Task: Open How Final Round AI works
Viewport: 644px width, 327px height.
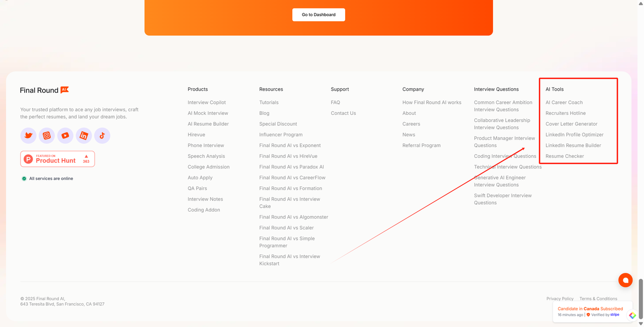Action: (x=432, y=102)
